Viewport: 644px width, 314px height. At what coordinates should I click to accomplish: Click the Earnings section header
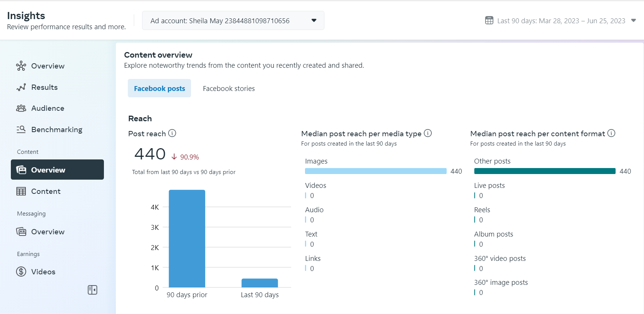click(28, 254)
